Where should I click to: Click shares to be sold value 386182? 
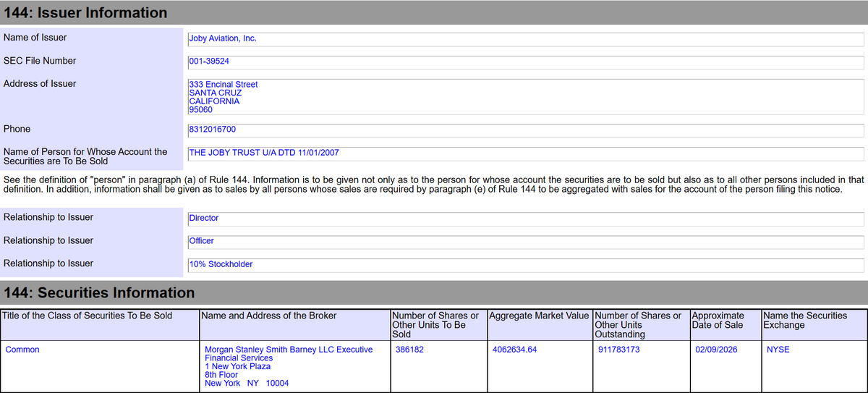[411, 350]
